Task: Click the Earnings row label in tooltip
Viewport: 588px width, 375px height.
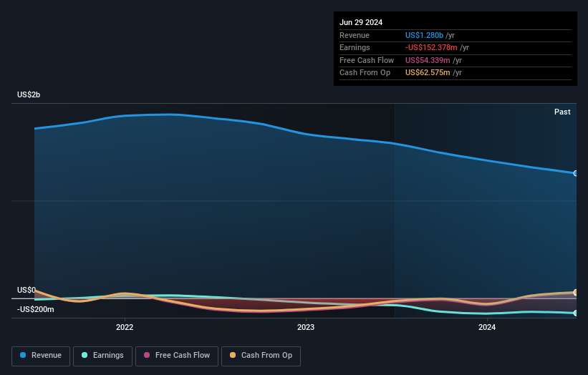Action: coord(355,47)
